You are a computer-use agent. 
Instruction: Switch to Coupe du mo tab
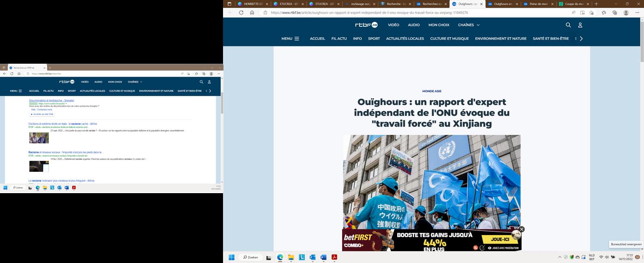click(574, 4)
